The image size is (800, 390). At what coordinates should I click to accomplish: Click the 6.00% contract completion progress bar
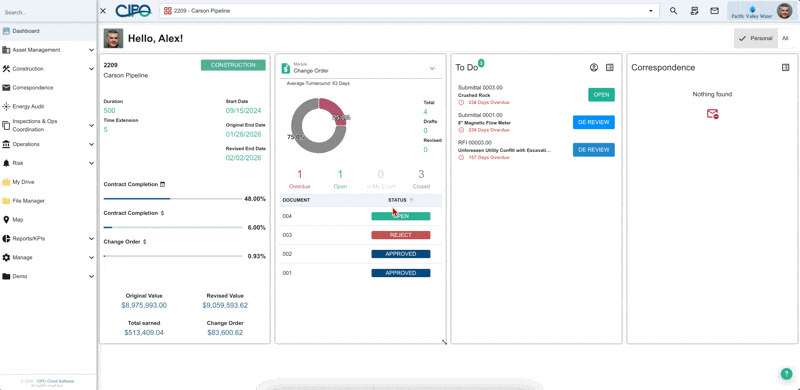172,227
